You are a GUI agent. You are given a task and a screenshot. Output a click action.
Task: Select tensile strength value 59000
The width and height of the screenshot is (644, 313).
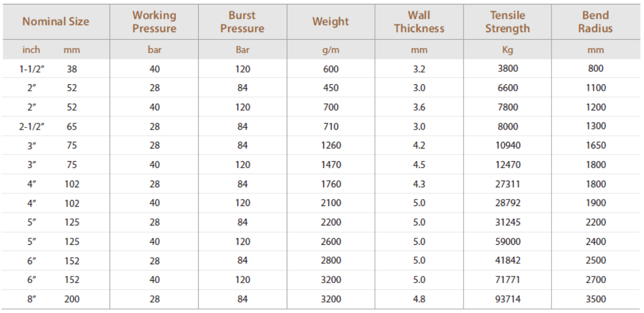coord(508,241)
